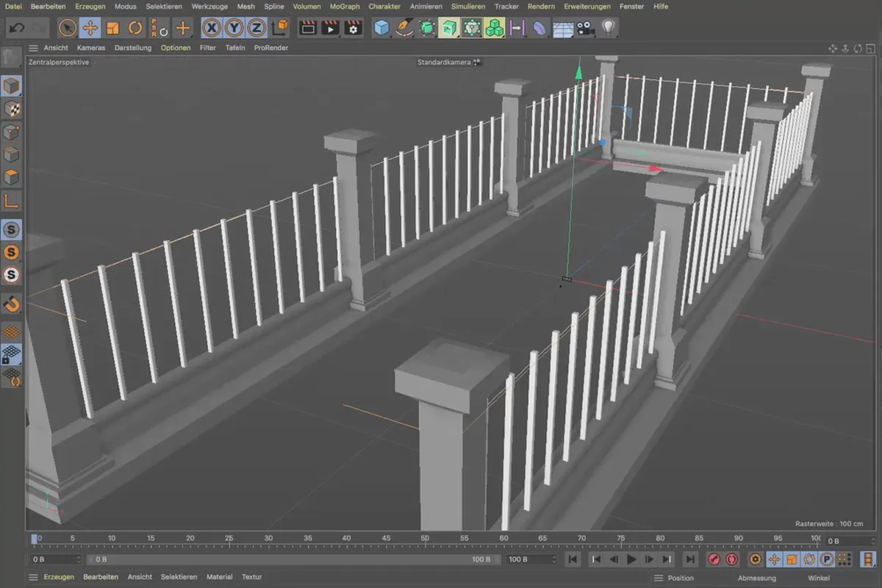
Task: Click the orange plus tool icon in top toolbar
Action: 182,28
